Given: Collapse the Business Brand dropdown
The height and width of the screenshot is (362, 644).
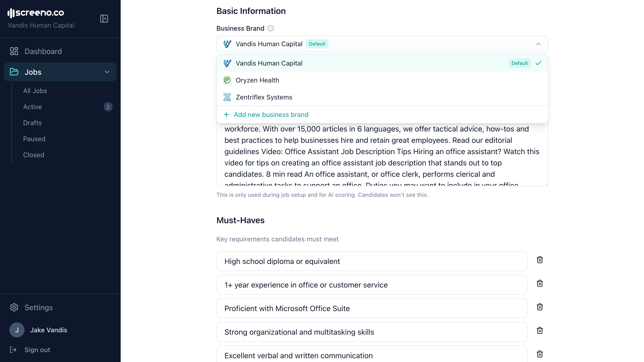Looking at the screenshot, I should tap(538, 44).
